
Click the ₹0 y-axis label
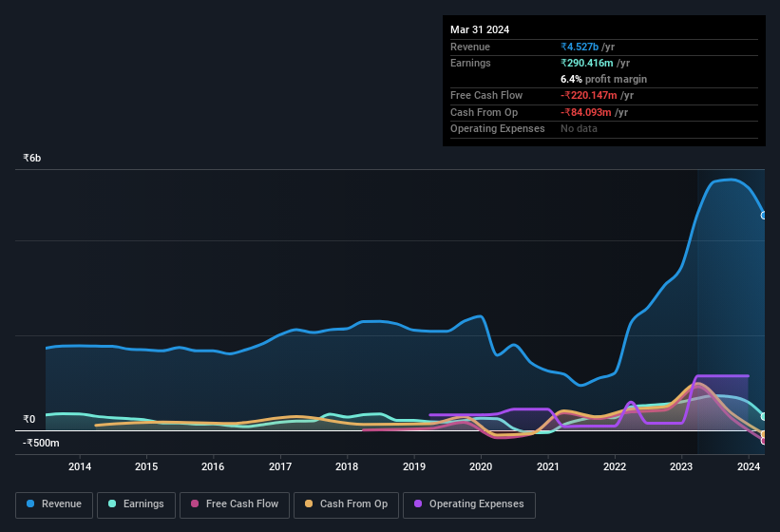(x=29, y=419)
